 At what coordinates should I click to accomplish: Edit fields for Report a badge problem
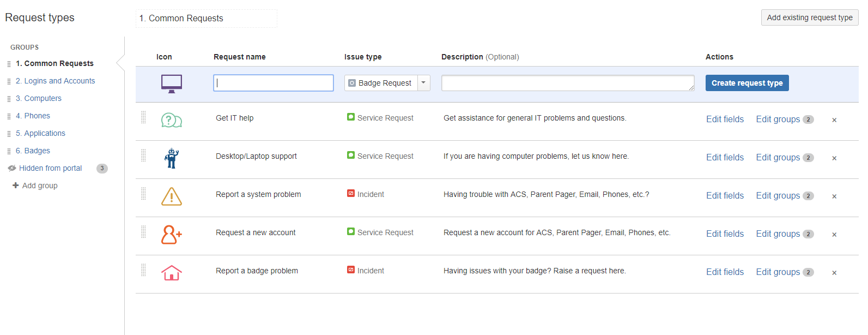725,272
